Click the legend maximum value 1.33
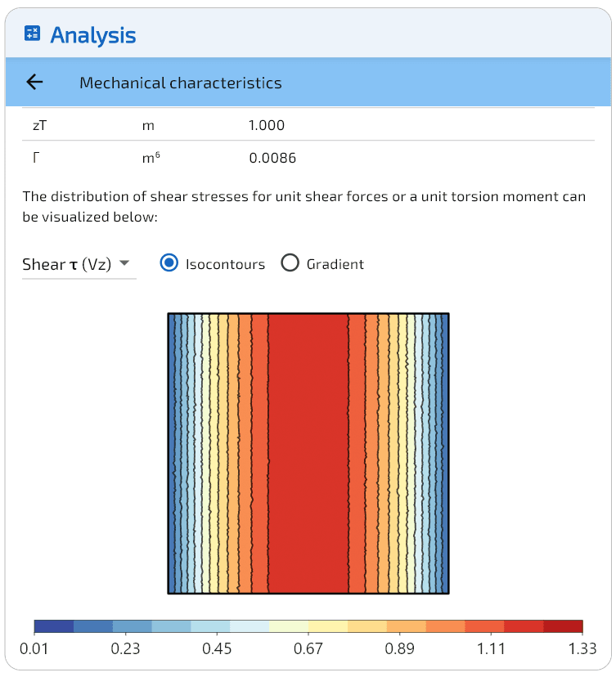Viewport: 616px width, 677px height. 582,648
